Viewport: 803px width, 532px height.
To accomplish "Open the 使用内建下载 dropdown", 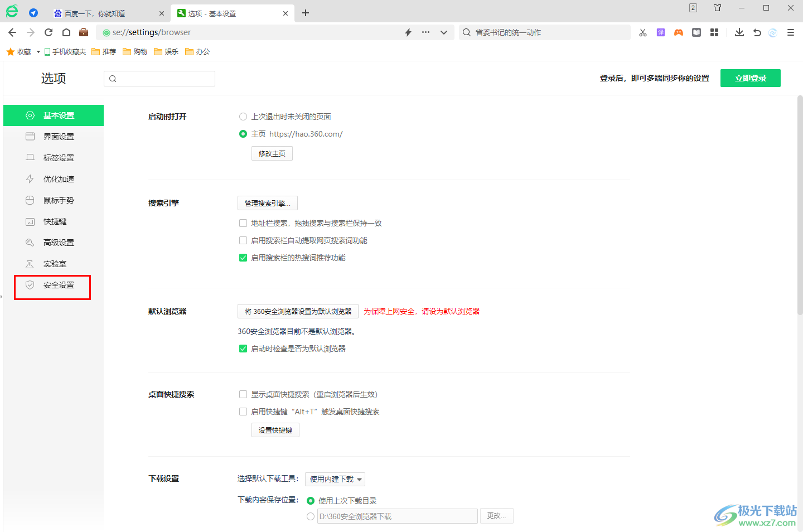I will click(x=335, y=479).
